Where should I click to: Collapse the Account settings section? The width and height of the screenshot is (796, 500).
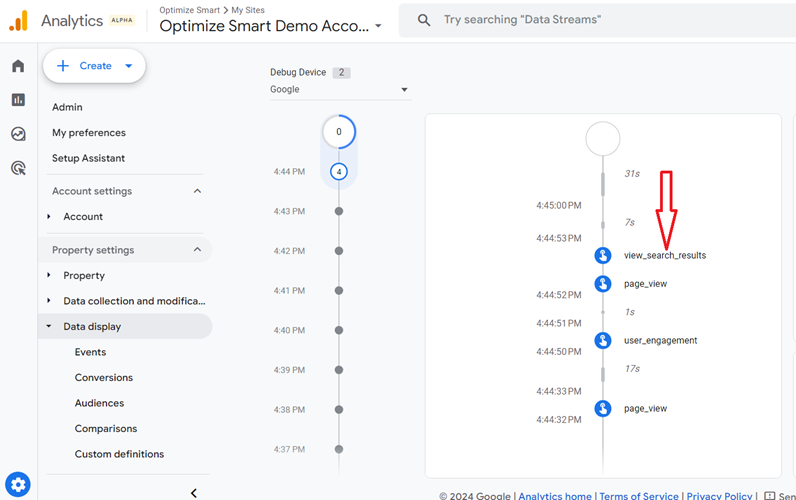coord(197,191)
